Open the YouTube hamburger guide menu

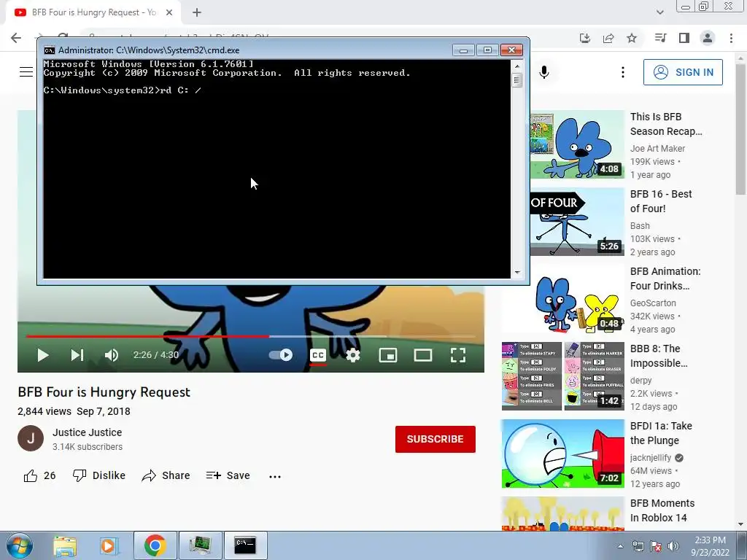point(26,72)
